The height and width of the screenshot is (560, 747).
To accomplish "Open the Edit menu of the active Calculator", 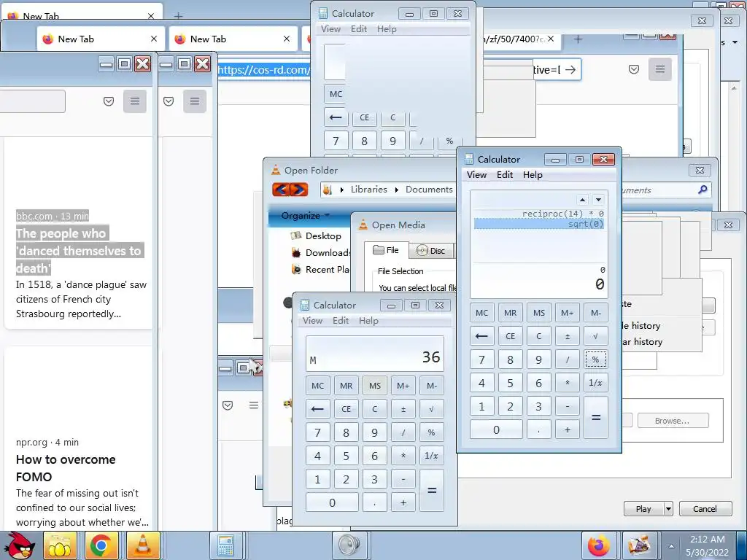I will click(x=505, y=175).
